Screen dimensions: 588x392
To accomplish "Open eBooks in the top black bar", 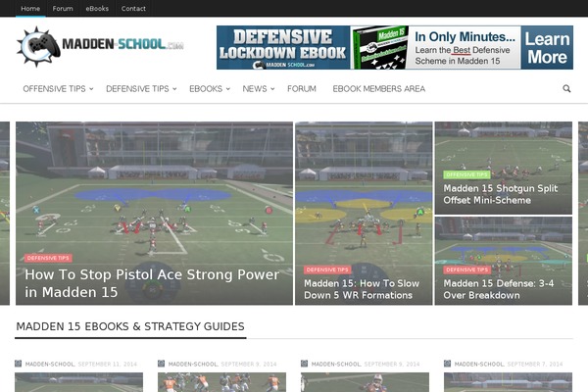I will (97, 8).
